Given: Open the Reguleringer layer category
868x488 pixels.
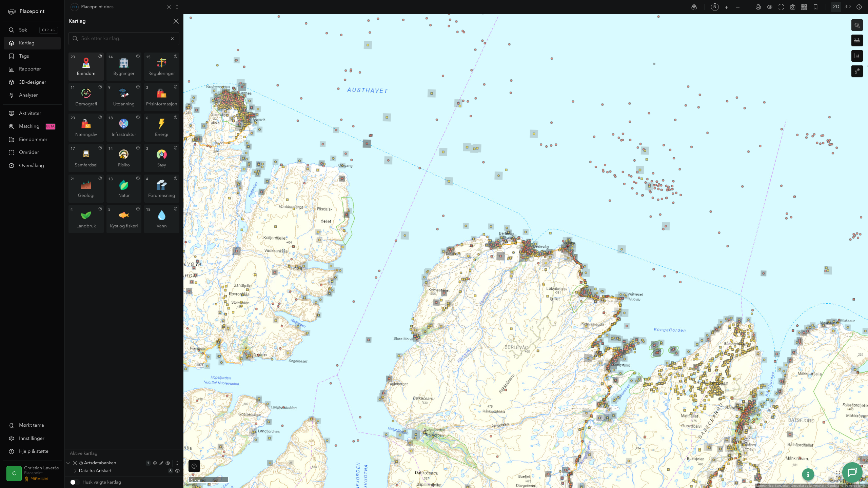Looking at the screenshot, I should (161, 66).
